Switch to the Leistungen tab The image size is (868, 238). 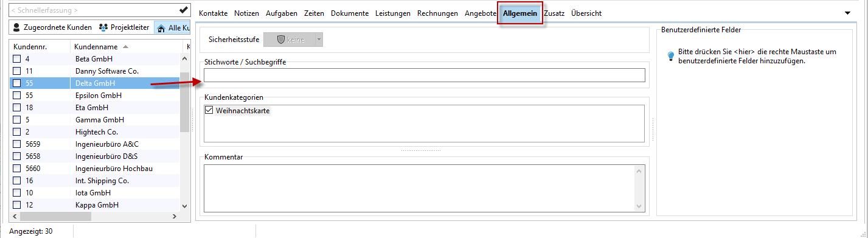pyautogui.click(x=393, y=13)
